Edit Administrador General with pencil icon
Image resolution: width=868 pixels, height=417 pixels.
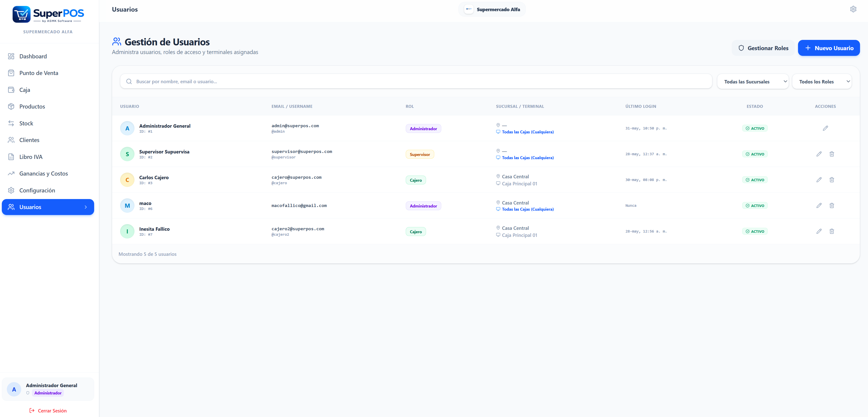825,128
